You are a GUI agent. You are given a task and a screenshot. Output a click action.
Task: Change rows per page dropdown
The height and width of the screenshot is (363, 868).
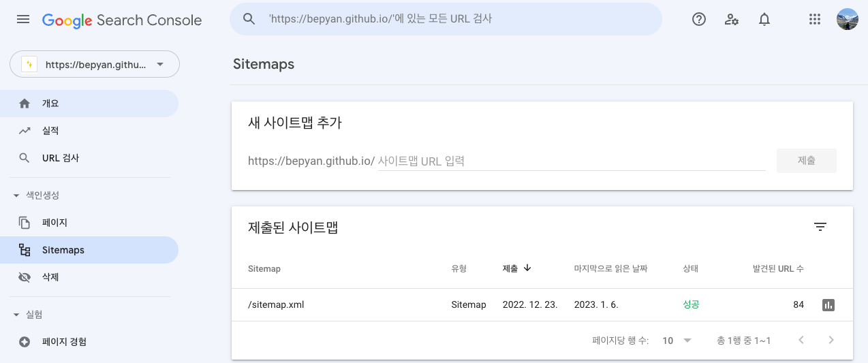(x=677, y=341)
